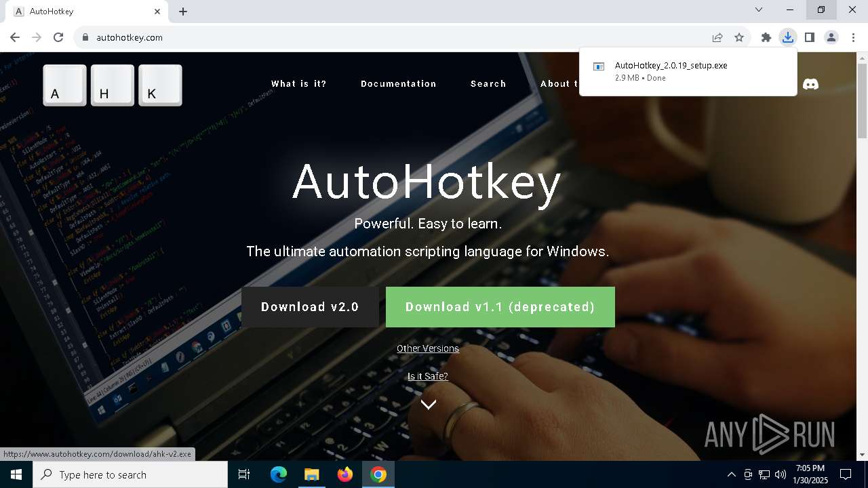Open the share page icon
The width and height of the screenshot is (868, 488).
717,37
